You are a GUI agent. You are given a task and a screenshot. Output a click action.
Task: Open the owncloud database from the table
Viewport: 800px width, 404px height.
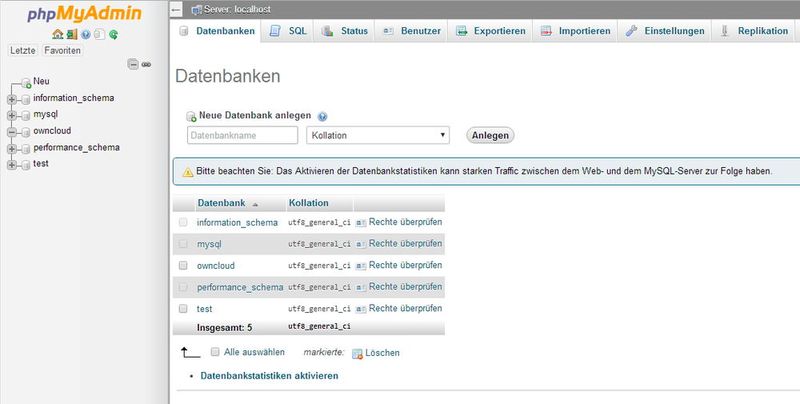click(x=216, y=266)
